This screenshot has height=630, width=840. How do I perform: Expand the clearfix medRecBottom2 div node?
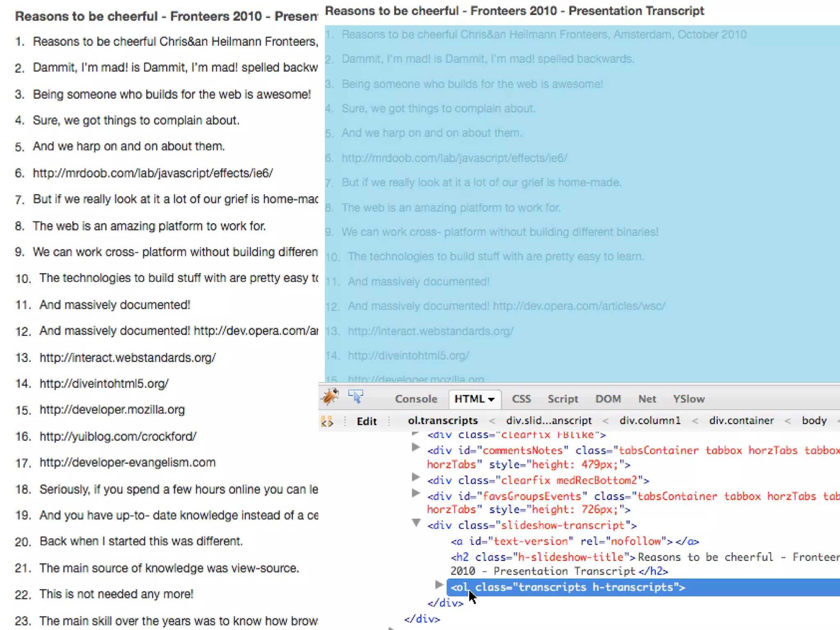coord(415,477)
